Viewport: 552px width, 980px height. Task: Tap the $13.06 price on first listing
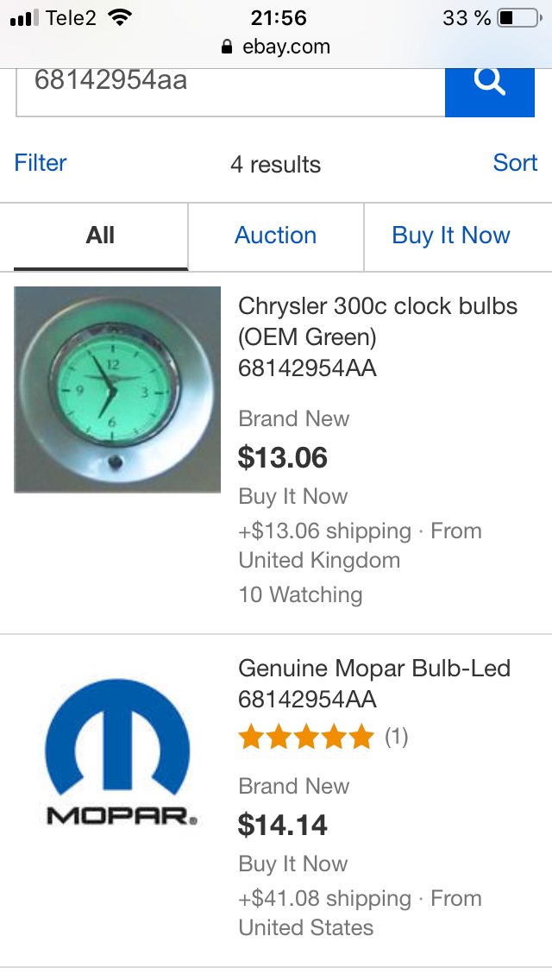pos(283,457)
